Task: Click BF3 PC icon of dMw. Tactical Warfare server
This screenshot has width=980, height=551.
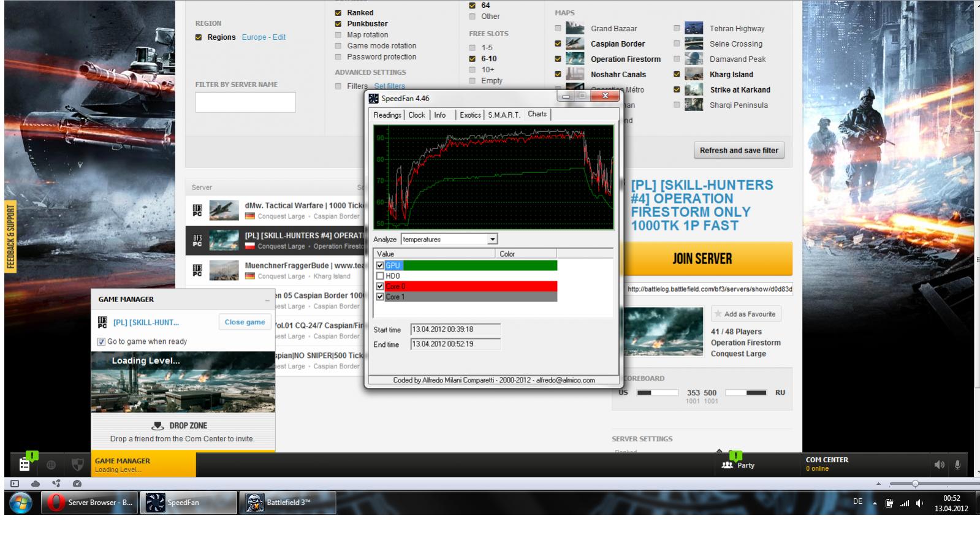Action: pyautogui.click(x=197, y=210)
